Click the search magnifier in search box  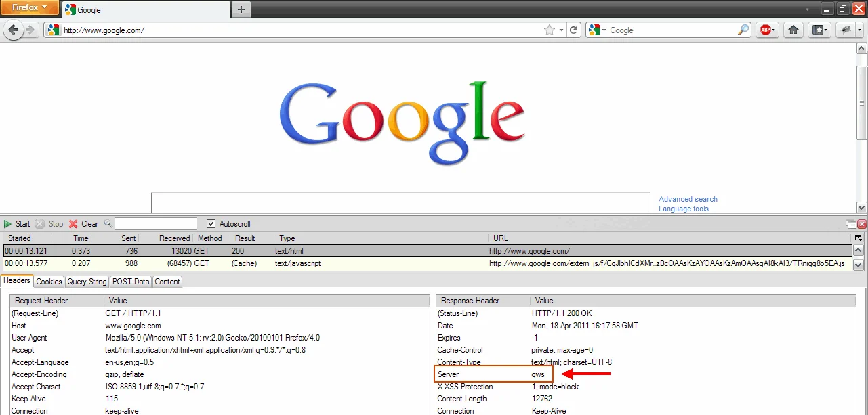(x=743, y=30)
